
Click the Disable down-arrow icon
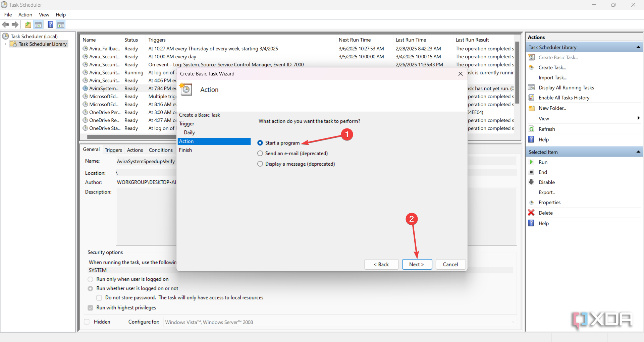[531, 182]
